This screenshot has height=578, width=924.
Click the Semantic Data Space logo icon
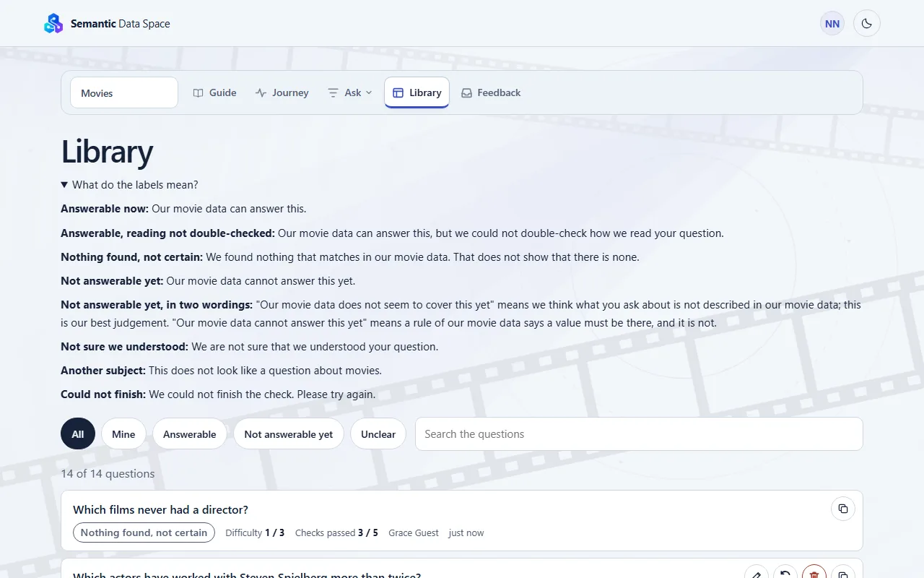point(53,24)
